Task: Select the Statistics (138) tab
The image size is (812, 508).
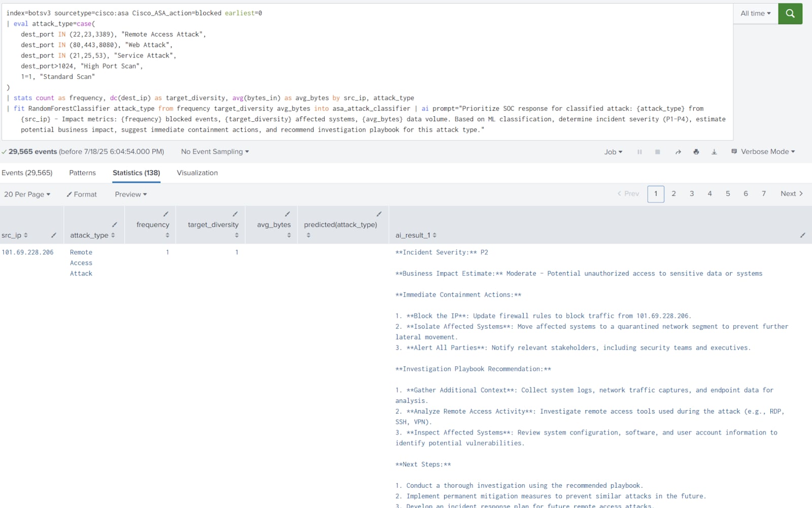Action: click(137, 173)
